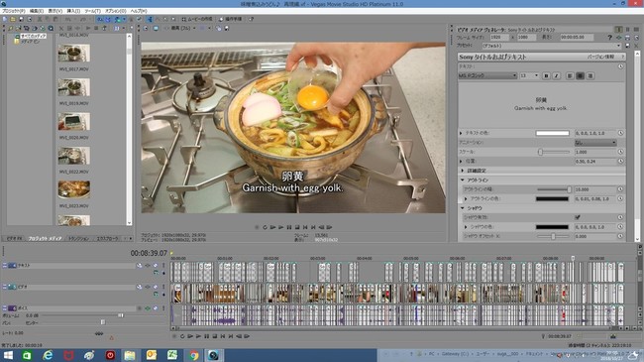Open the font size 13 dropdown
Image resolution: width=644 pixels, height=362 pixels.
coord(529,75)
